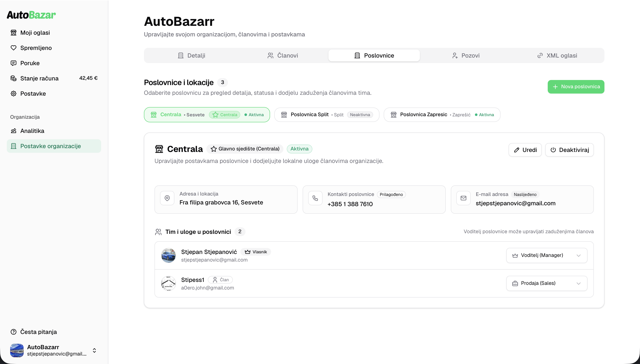Click the address Fra filipa grabovca 16, Sesvete
The width and height of the screenshot is (640, 364).
[x=221, y=203]
